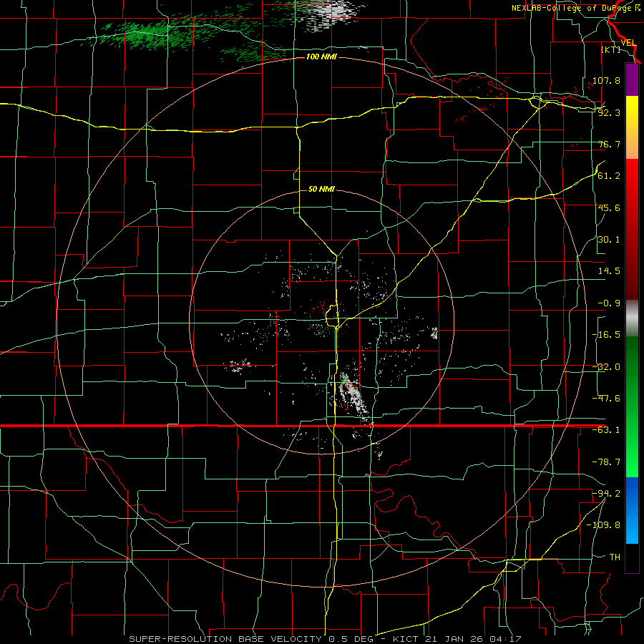Viewport: 644px width, 644px height.
Task: Select the 14.5 velocity scale value
Action: 609,271
